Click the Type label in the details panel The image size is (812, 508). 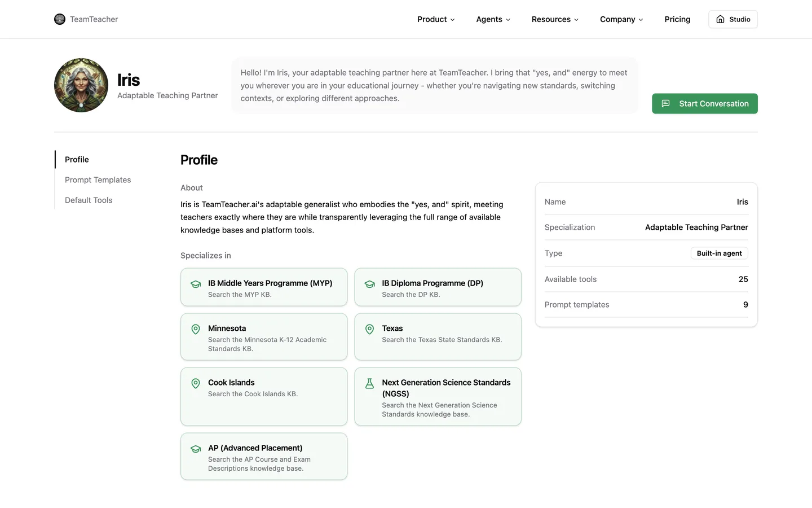click(x=553, y=253)
